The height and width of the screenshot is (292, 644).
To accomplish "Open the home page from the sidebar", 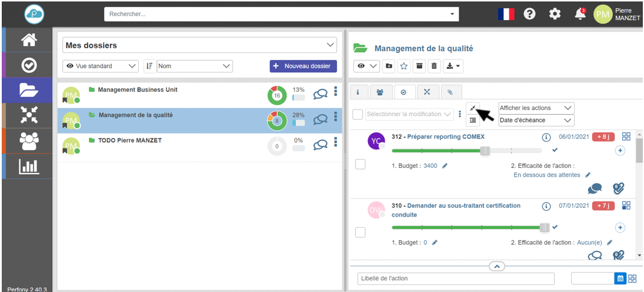I will tap(29, 40).
